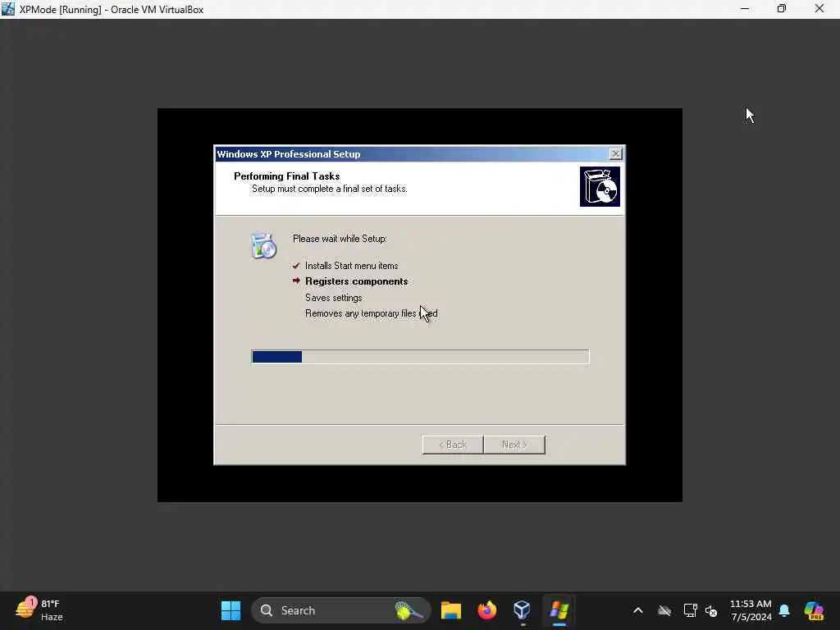
Task: Click 'Setup must complete a final set of tasks' text
Action: point(330,189)
